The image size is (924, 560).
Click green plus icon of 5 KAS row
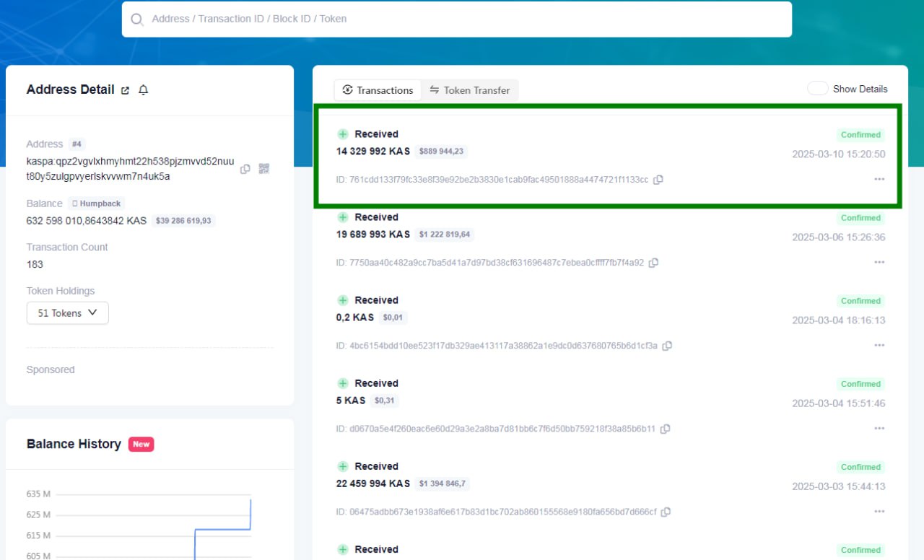click(x=343, y=383)
